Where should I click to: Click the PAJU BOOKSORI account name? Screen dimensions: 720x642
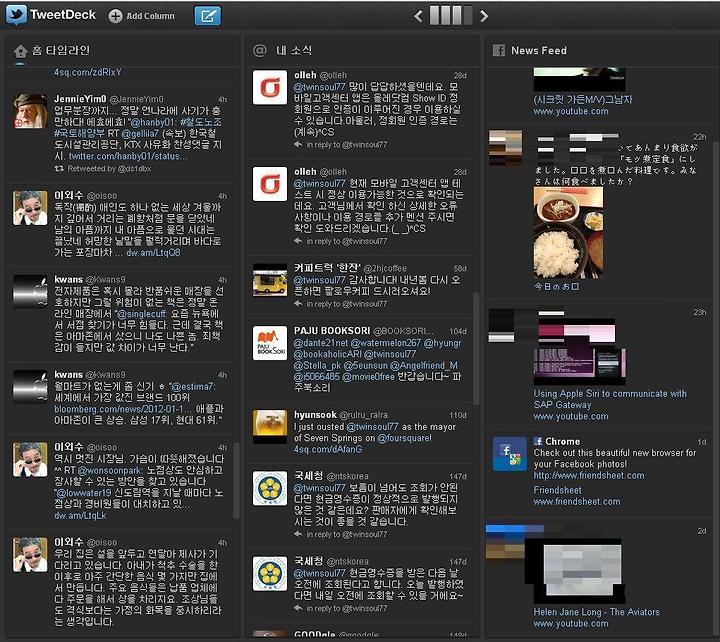click(332, 331)
